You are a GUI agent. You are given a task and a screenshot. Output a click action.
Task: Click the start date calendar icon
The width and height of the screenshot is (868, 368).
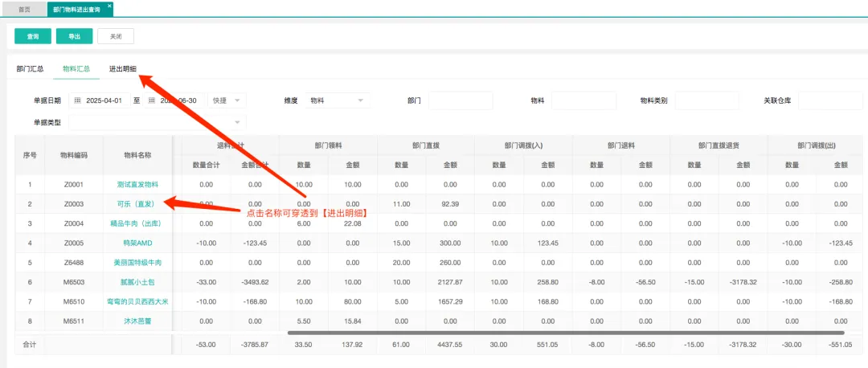pos(77,100)
